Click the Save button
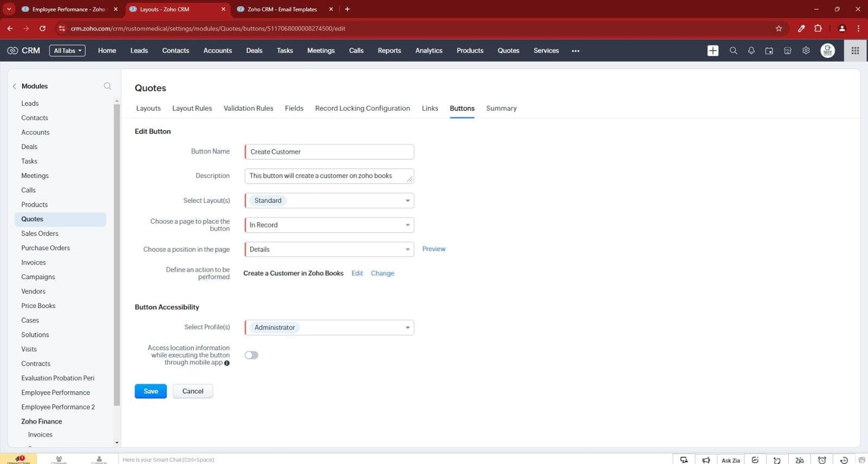The image size is (868, 464). pos(151,391)
